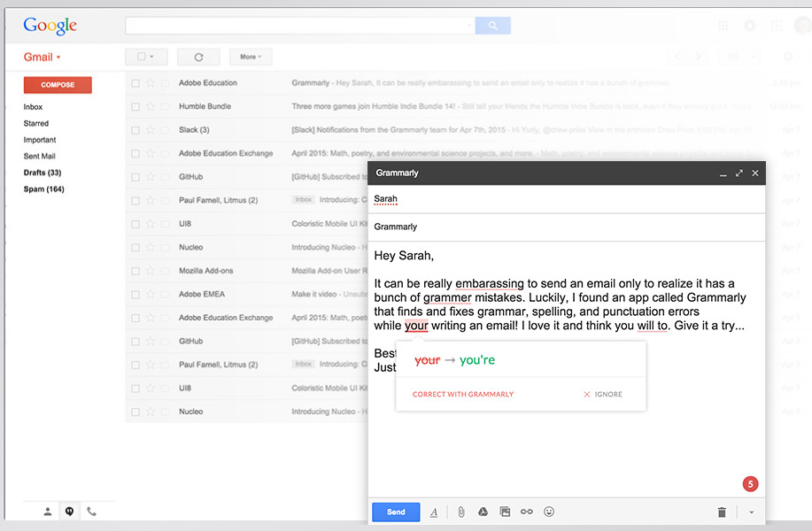Click the insert photo icon

[505, 512]
